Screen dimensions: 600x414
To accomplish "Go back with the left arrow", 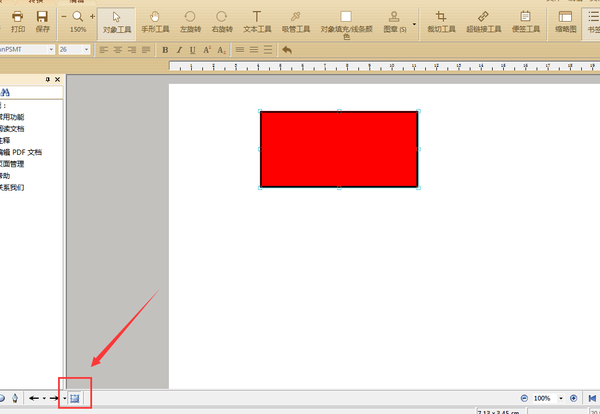I will click(34, 398).
